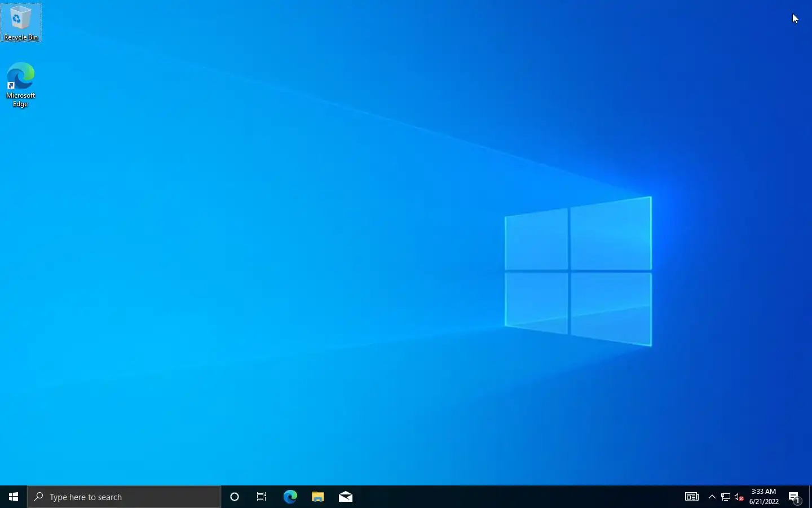This screenshot has width=812, height=508.
Task: Open the Windows Start menu
Action: [14, 497]
